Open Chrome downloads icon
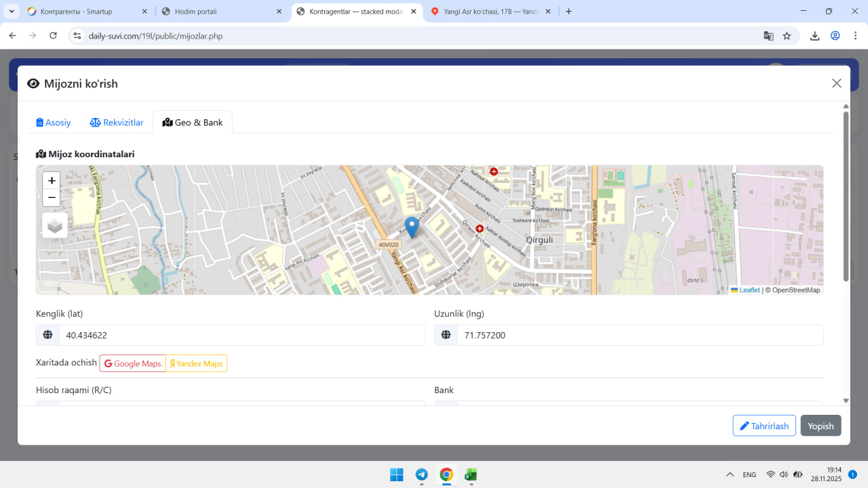Image resolution: width=868 pixels, height=488 pixels. tap(814, 36)
